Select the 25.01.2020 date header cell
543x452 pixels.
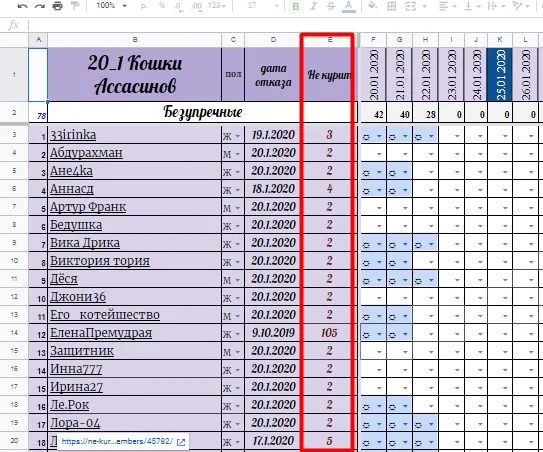pos(500,74)
